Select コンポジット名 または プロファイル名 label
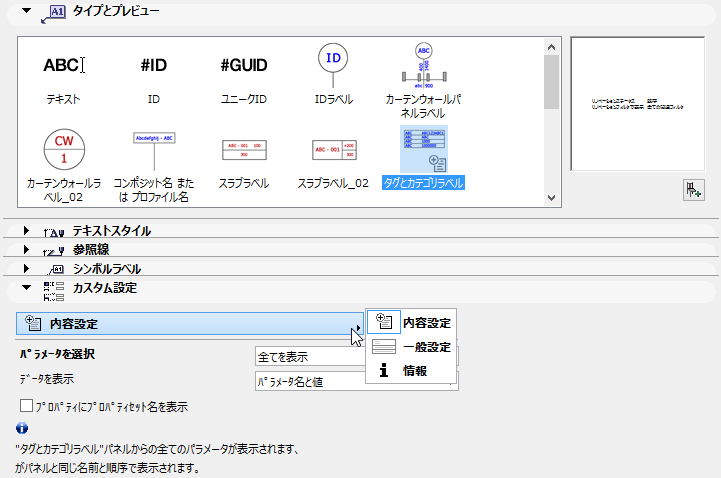The image size is (721, 478). (154, 166)
